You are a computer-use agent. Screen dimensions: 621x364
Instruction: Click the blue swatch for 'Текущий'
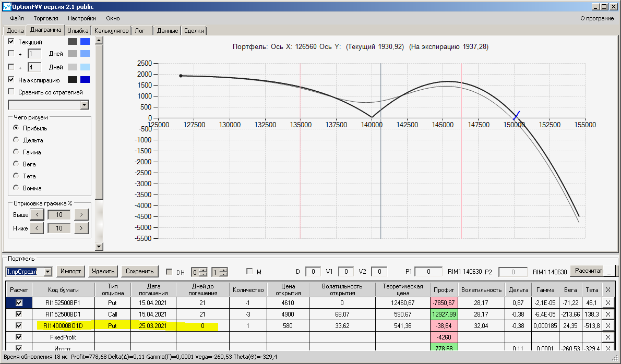click(85, 42)
